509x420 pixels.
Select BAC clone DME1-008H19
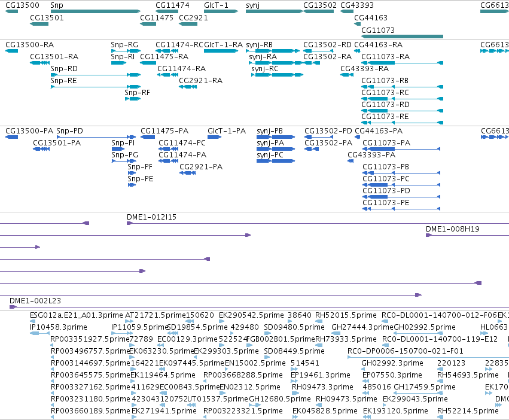click(x=453, y=229)
